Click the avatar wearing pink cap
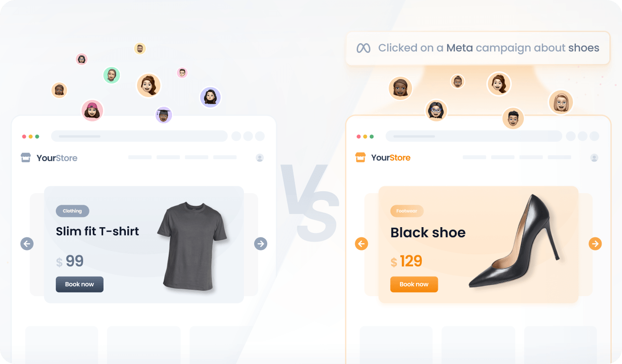Screen dimensions: 622x364 pos(92,111)
